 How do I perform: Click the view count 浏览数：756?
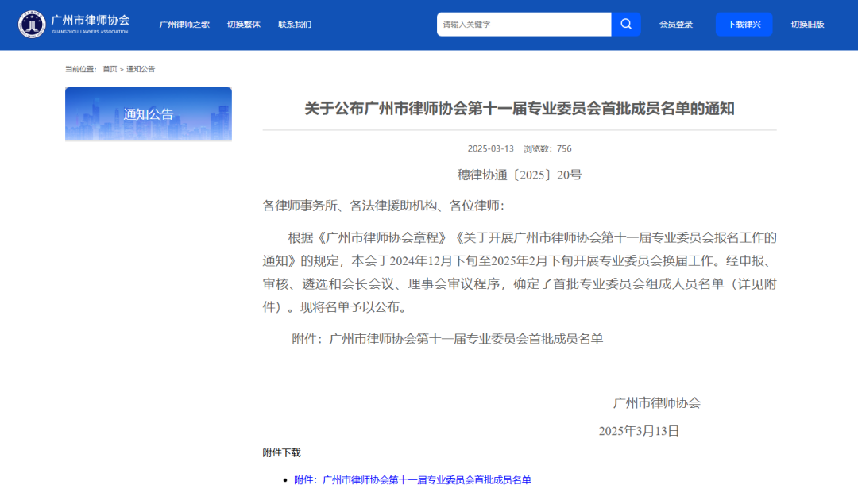click(547, 148)
